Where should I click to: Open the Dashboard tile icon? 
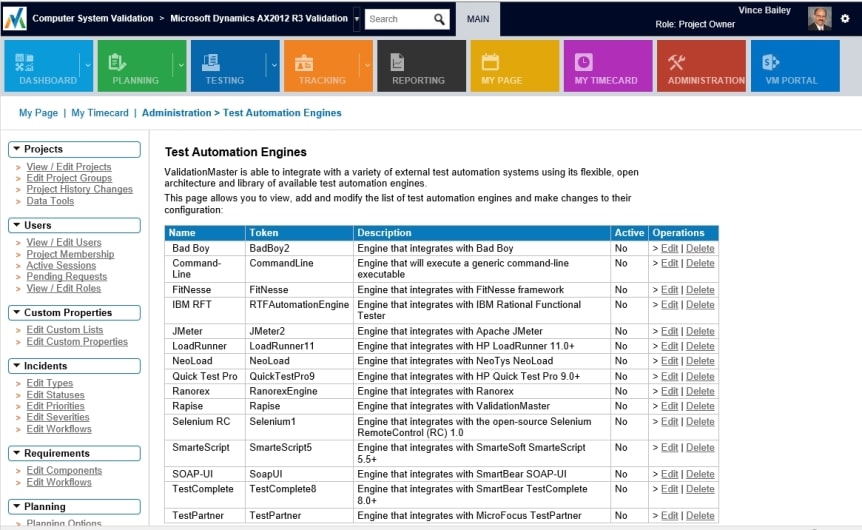(x=24, y=63)
